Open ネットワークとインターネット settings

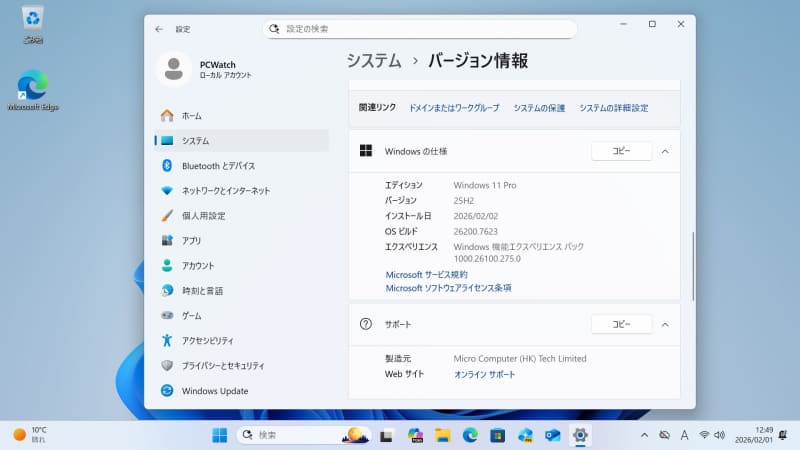[x=242, y=191]
